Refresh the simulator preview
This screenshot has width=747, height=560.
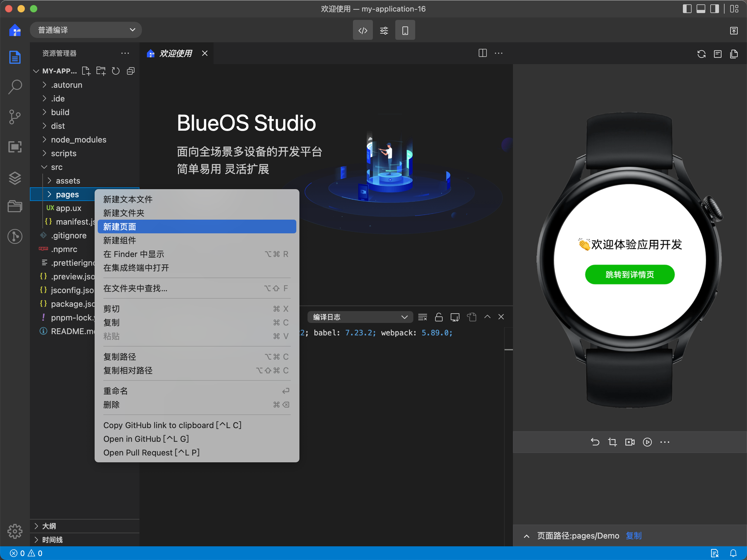tap(702, 54)
